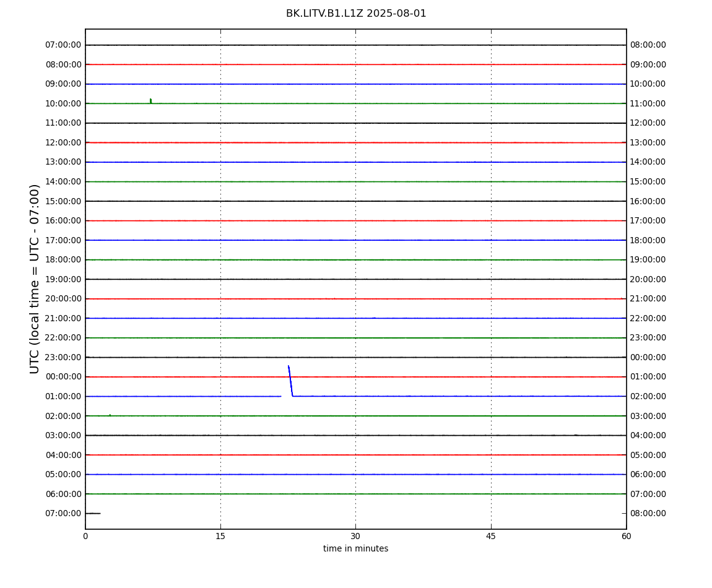Click the right-axis end time label 03:00:00
This screenshot has height=588, width=712.
pyautogui.click(x=648, y=416)
